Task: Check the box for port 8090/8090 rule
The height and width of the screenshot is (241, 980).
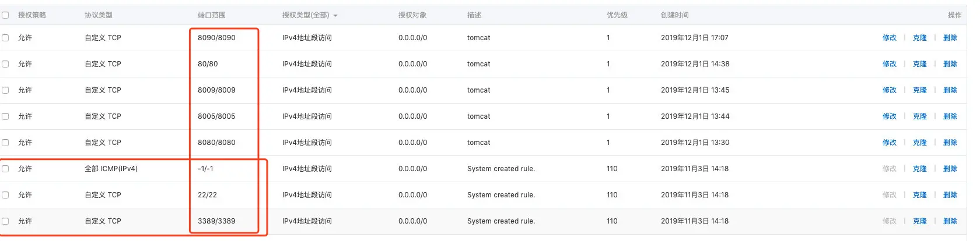Action: coord(5,38)
